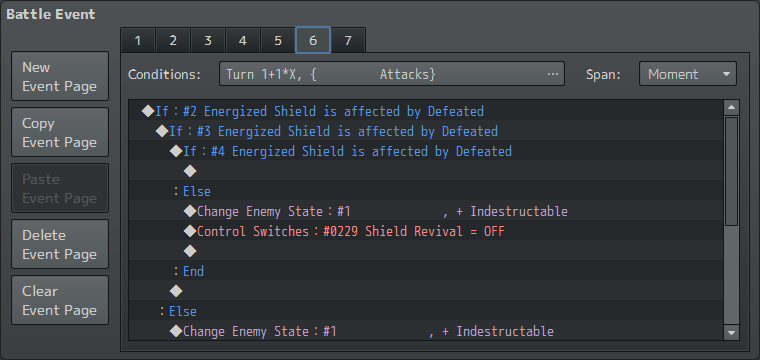Click the Span dropdown arrow
The image size is (760, 360).
(x=726, y=74)
